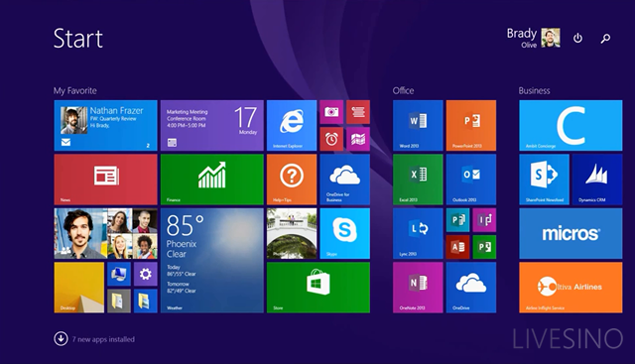Open the micros tile

coord(571,234)
